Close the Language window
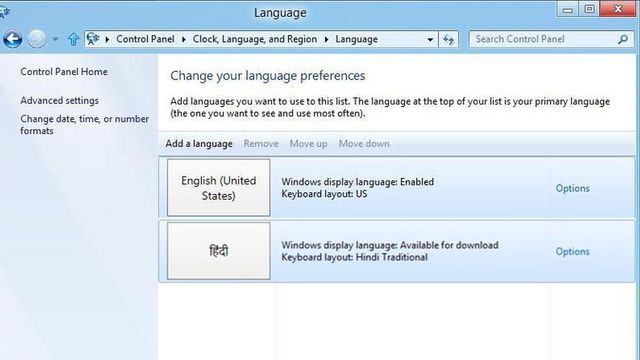This screenshot has height=360, width=640. tap(618, 9)
